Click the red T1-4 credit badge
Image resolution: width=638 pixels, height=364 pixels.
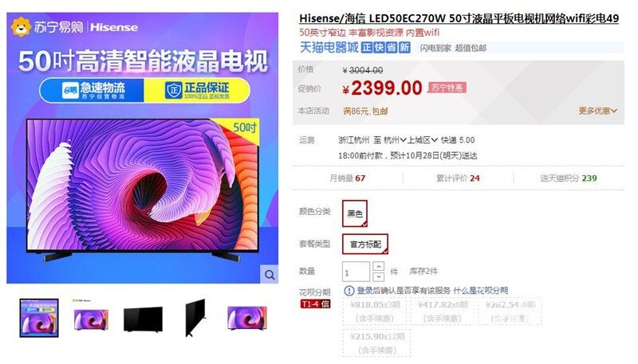(315, 304)
